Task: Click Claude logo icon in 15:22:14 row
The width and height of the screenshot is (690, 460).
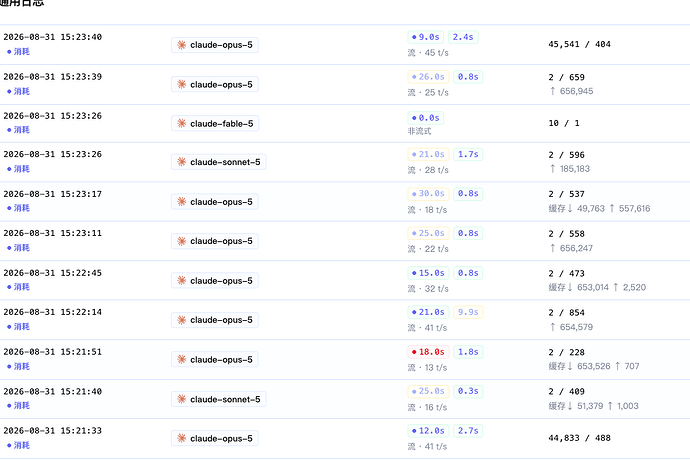Action: (181, 320)
